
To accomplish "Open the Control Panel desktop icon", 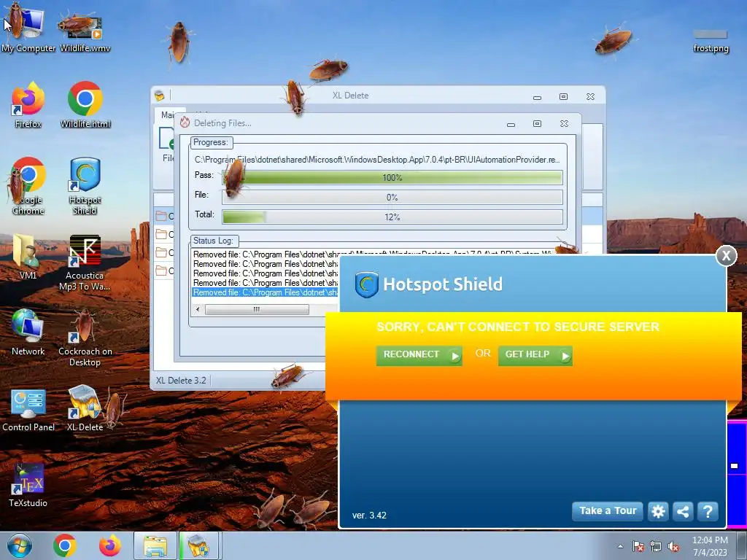I will [28, 410].
